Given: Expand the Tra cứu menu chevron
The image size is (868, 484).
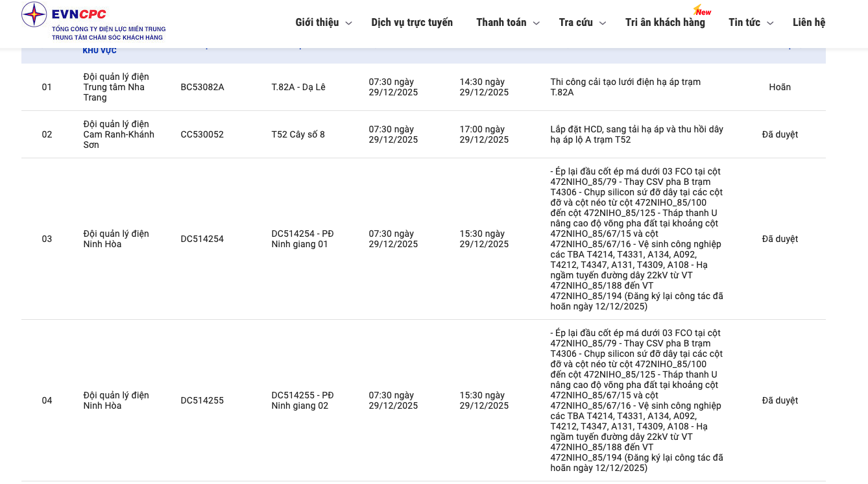Looking at the screenshot, I should (x=602, y=23).
